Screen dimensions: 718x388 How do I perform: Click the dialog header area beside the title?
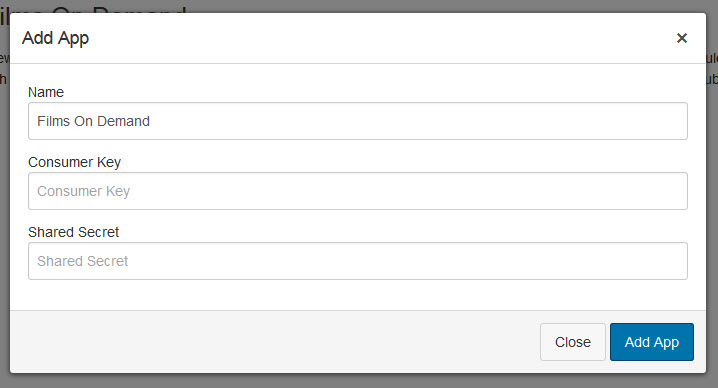tap(366, 38)
